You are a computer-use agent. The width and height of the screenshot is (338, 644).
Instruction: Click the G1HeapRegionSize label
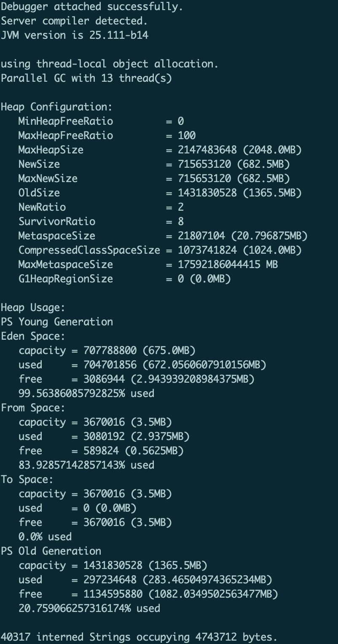point(65,279)
